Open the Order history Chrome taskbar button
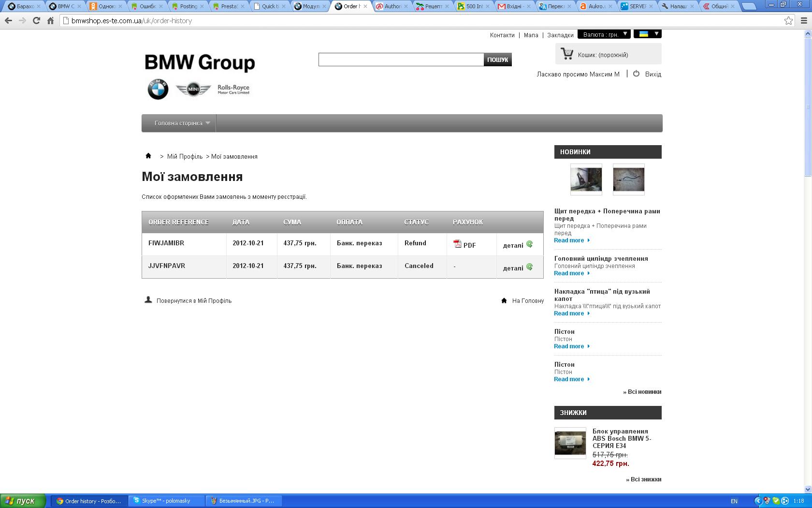The height and width of the screenshot is (508, 812). pyautogui.click(x=89, y=501)
